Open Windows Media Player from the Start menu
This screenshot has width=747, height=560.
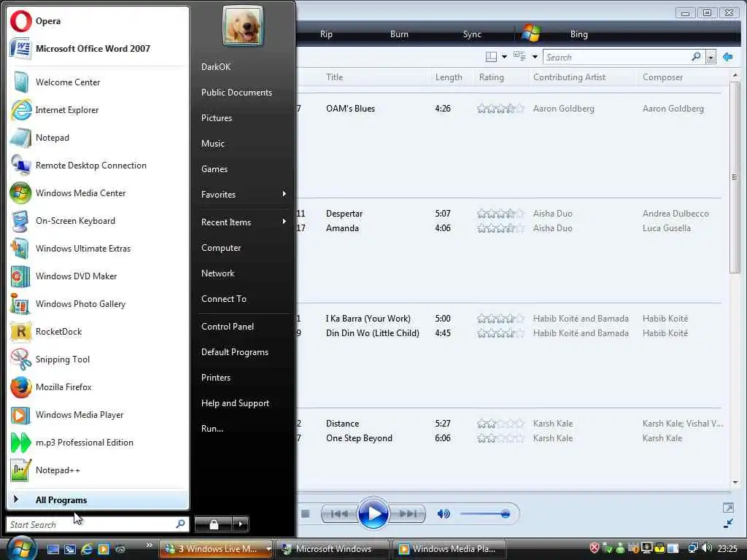click(98, 415)
